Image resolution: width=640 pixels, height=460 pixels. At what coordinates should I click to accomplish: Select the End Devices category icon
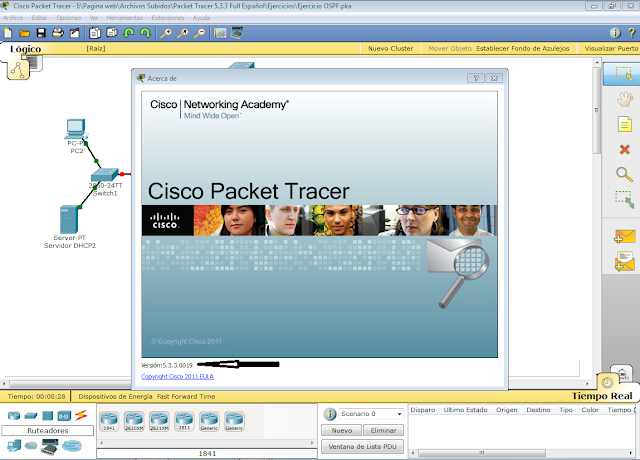(x=14, y=446)
